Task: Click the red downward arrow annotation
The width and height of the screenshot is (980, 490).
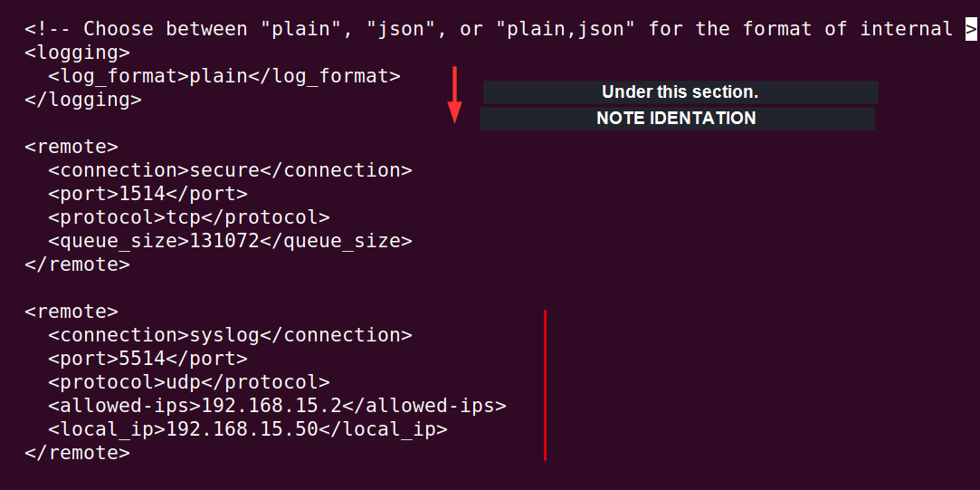Action: [x=455, y=94]
